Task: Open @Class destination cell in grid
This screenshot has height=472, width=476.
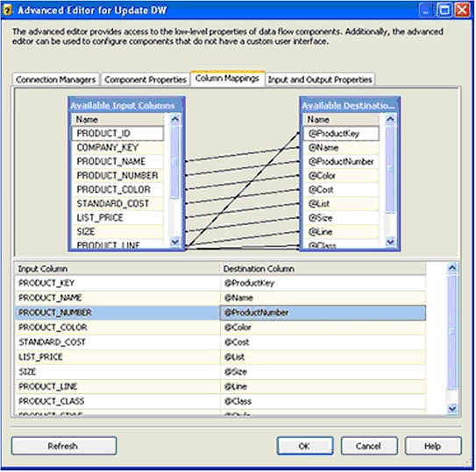Action: [x=323, y=401]
